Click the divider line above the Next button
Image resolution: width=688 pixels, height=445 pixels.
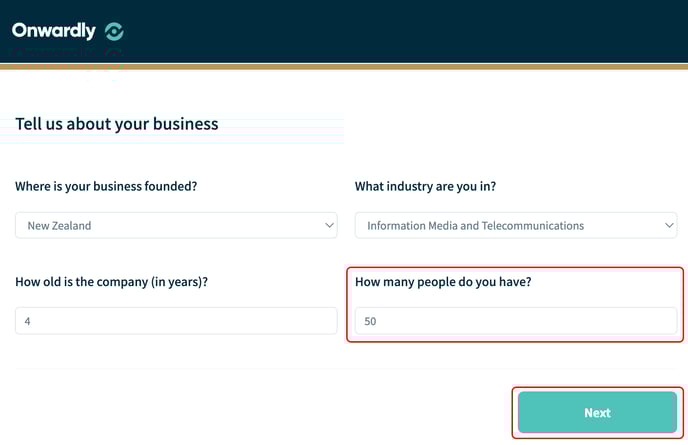click(346, 369)
